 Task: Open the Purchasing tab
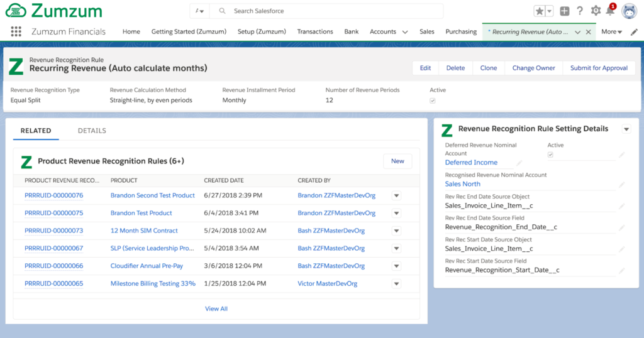click(461, 31)
